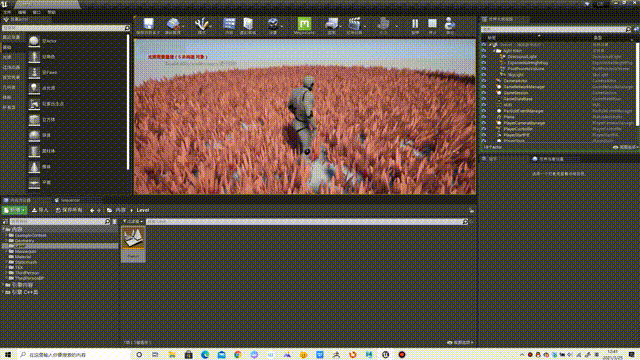Collapse the World Outliner level root node
Viewport: 640px width, 360px height.
tap(490, 45)
